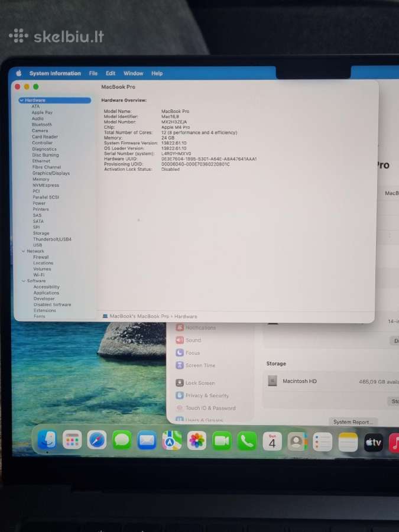Viewport: 399px width, 532px height.
Task: Open Safari from the Dock
Action: pyautogui.click(x=97, y=440)
